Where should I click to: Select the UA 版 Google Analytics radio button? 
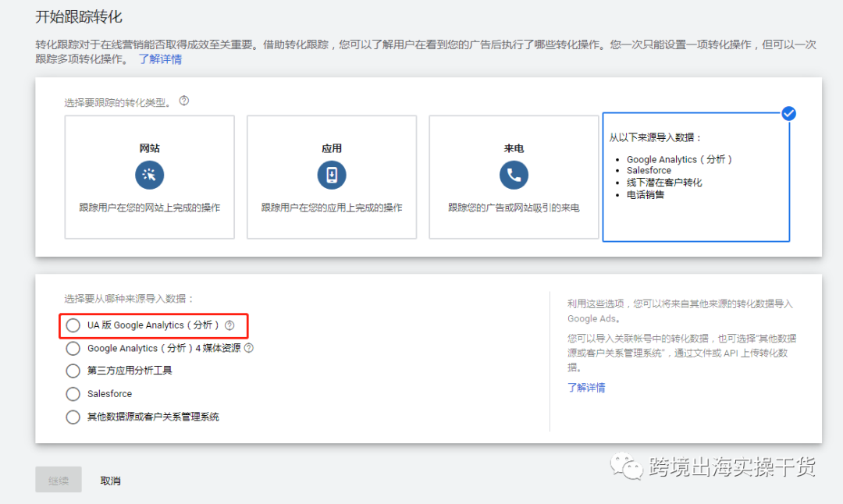[x=73, y=325]
